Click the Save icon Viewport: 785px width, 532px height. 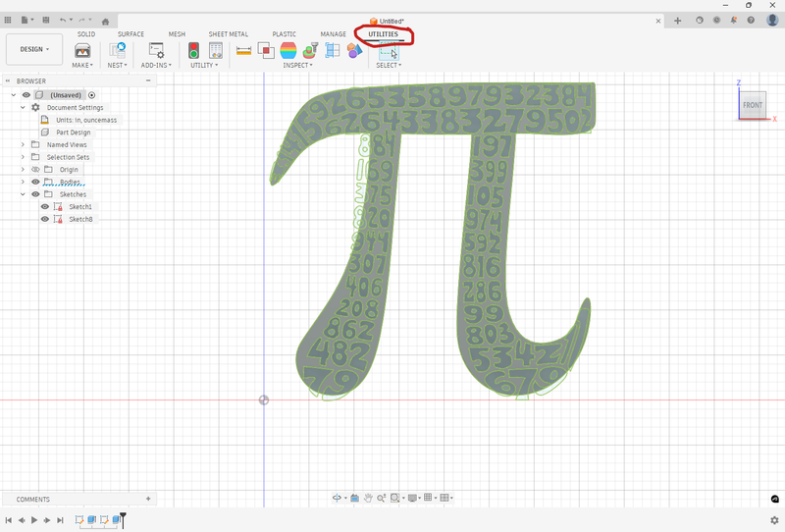point(46,20)
